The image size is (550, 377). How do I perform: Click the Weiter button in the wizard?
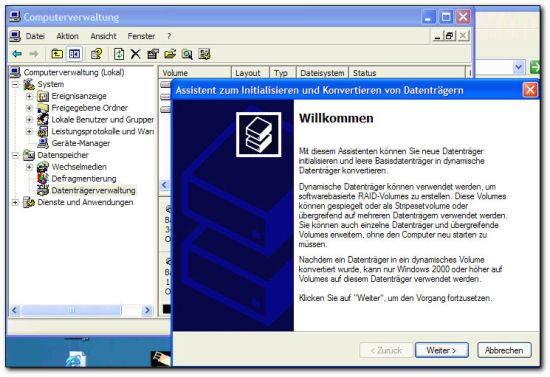pyautogui.click(x=442, y=350)
